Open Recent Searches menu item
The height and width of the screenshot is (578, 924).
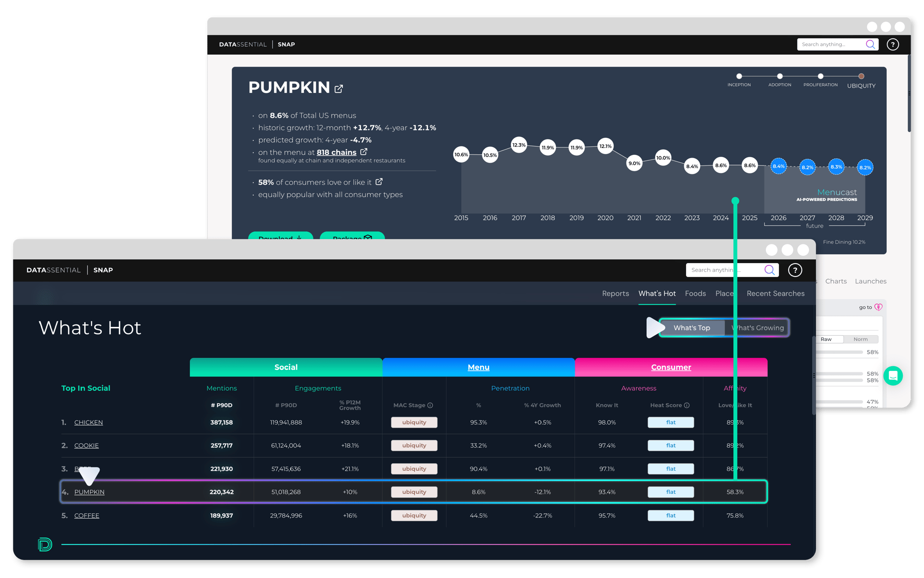pyautogui.click(x=775, y=294)
